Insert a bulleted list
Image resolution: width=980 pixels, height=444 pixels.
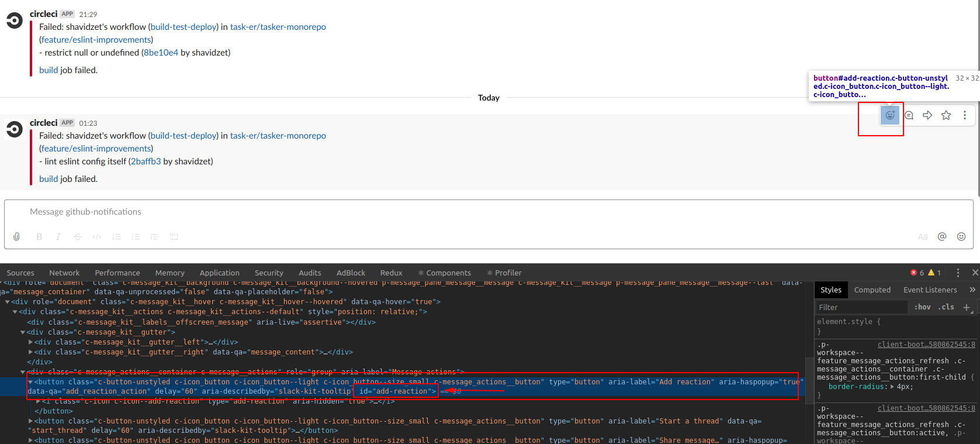point(136,236)
